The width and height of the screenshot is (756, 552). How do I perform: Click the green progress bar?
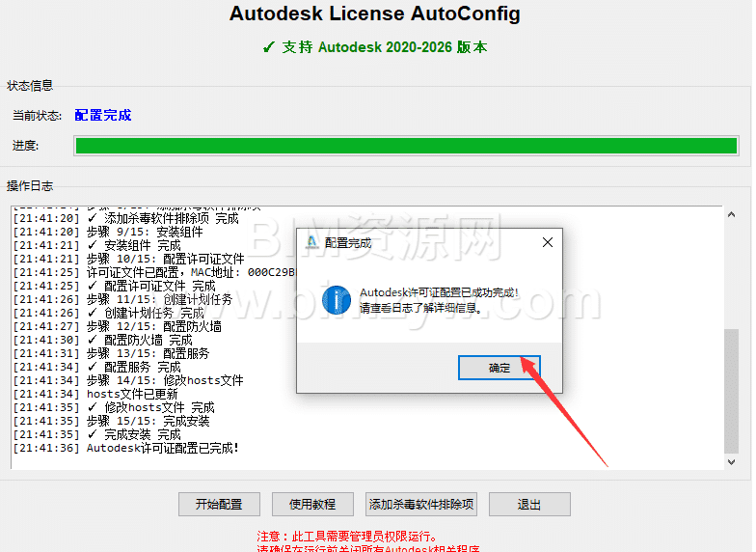[406, 146]
